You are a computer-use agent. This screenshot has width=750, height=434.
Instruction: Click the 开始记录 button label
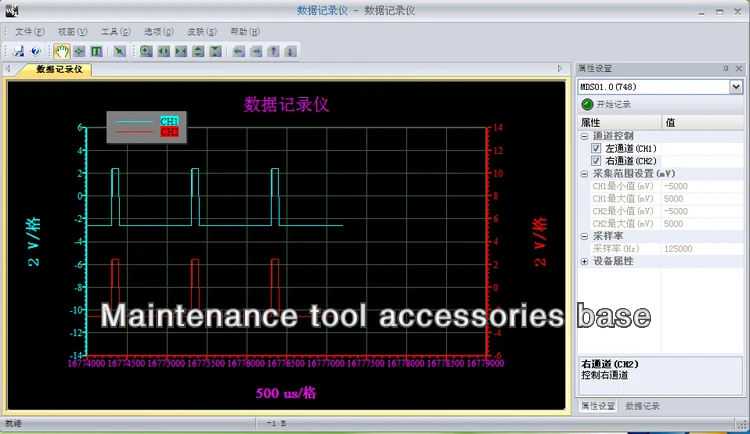click(x=613, y=104)
